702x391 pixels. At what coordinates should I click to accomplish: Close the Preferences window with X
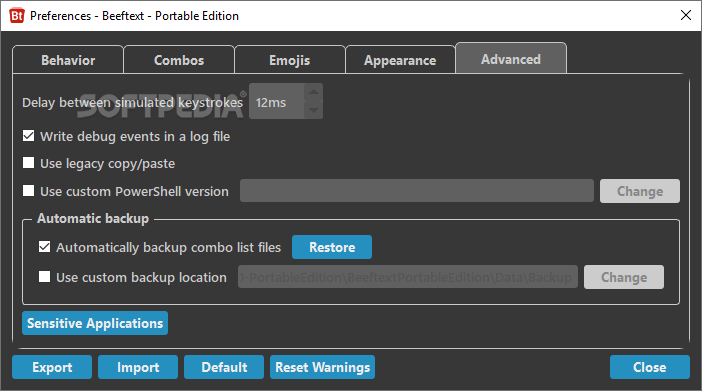point(685,15)
